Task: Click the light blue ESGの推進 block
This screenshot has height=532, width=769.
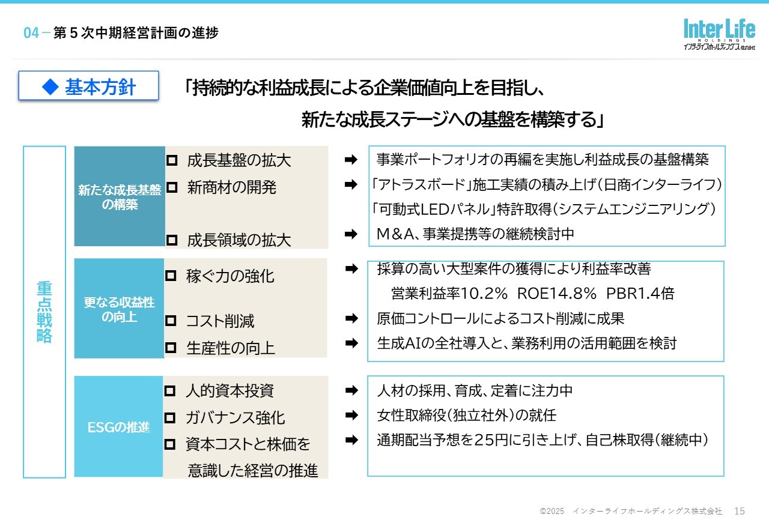Action: pos(118,427)
